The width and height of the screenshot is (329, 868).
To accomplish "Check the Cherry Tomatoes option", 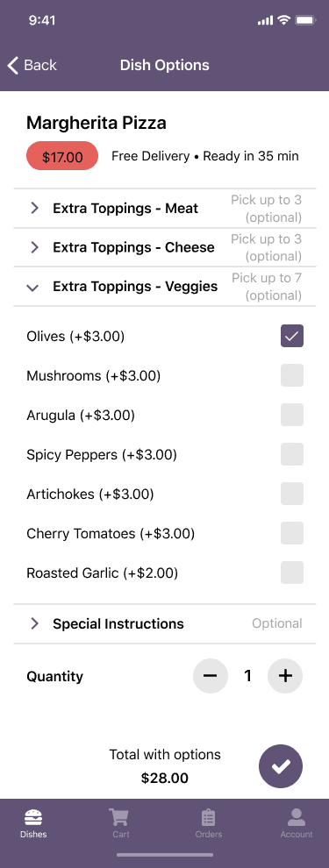I will (292, 533).
